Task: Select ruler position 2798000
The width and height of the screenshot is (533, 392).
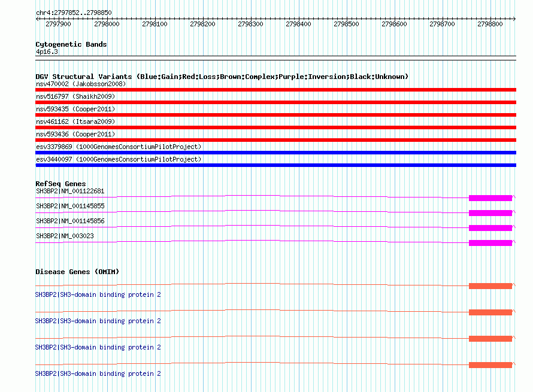Action: coord(107,24)
